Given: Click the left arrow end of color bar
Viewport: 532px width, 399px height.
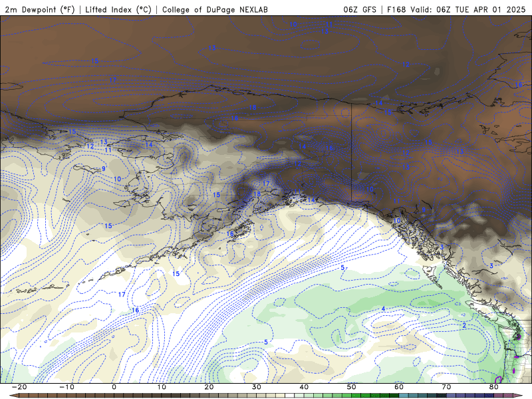Looking at the screenshot, I should (x=13, y=396).
